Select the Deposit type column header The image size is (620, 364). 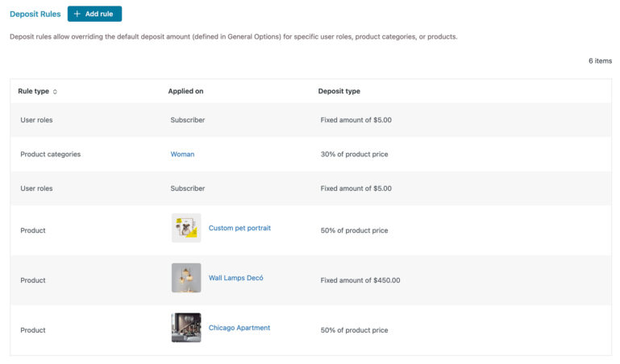[339, 91]
